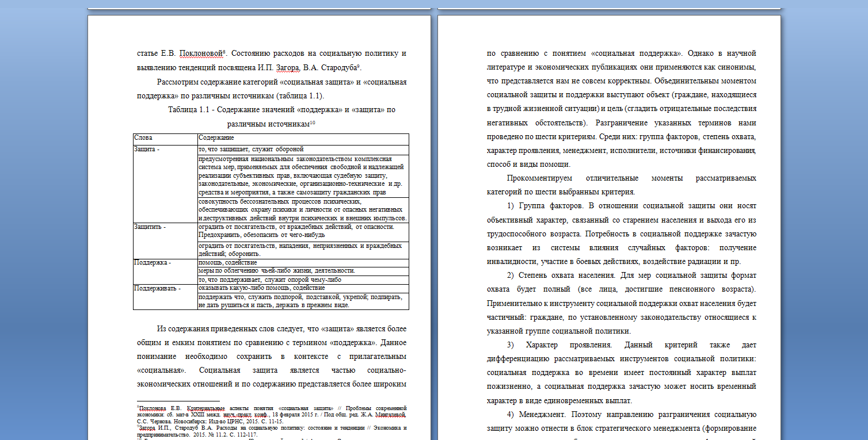Click the underlined surname 'Загора' in body text

(288, 68)
